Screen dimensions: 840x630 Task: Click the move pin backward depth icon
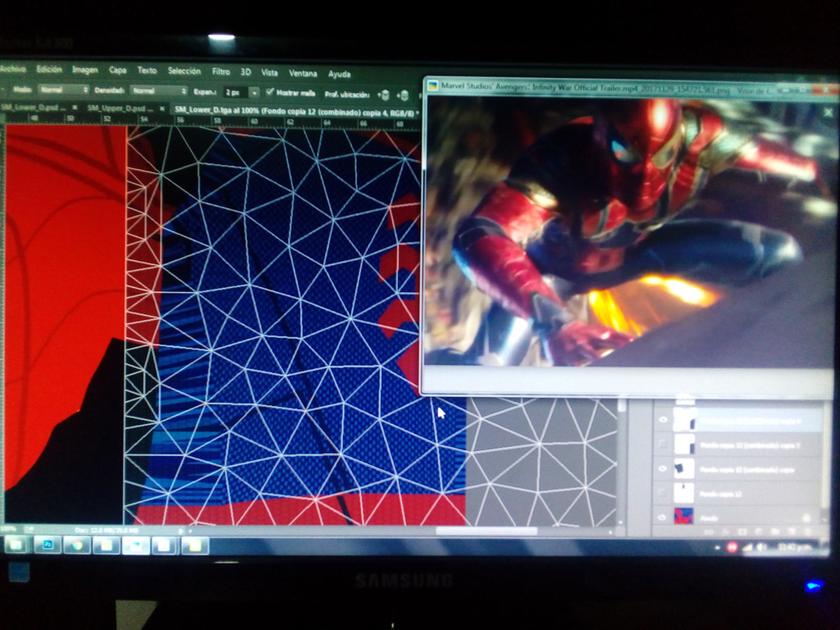point(403,95)
